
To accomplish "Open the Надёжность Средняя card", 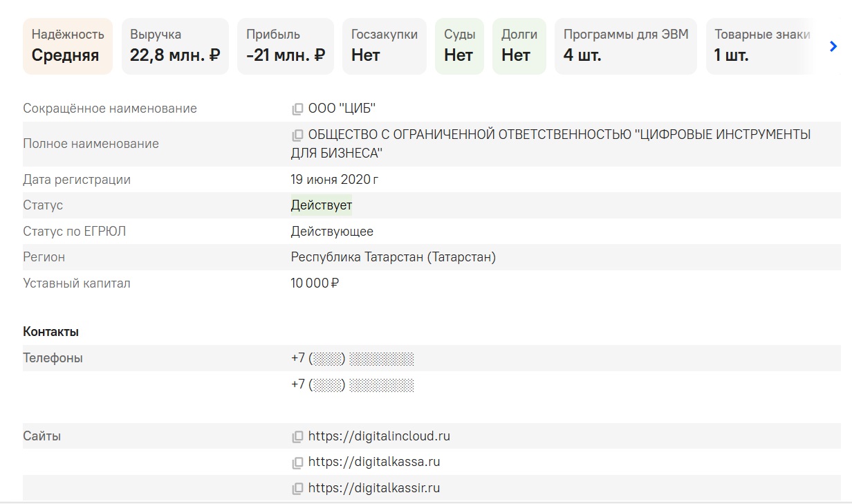I will tap(68, 46).
